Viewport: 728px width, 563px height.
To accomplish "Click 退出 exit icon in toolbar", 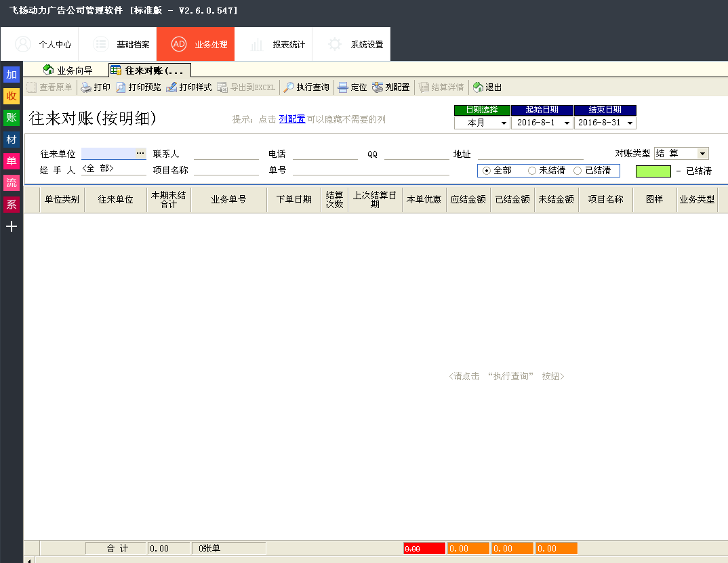I will point(487,87).
